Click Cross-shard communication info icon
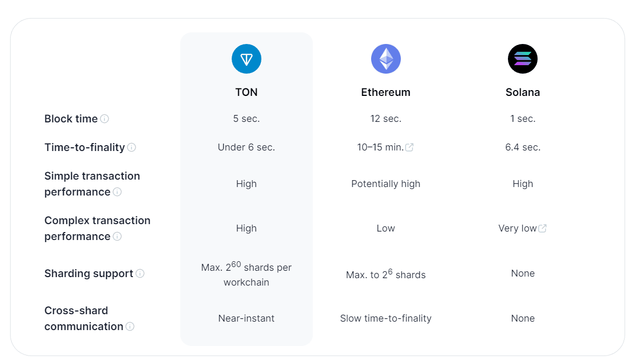Viewport: 641px width, 364px height. [x=130, y=326]
